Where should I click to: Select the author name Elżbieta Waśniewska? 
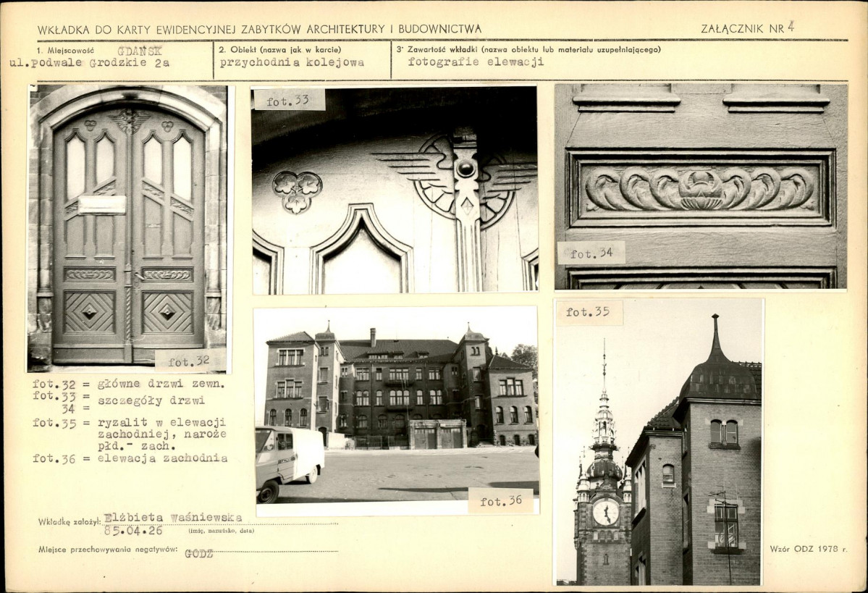click(x=173, y=518)
